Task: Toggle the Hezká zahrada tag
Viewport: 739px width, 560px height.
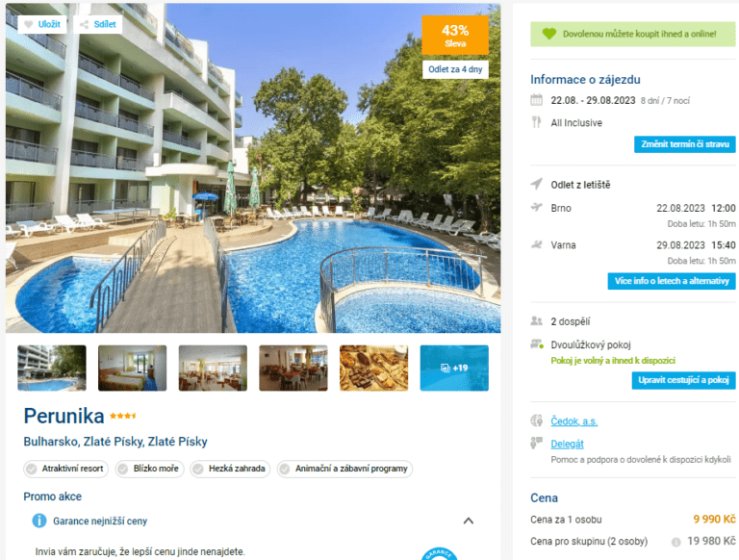Action: coord(230,469)
